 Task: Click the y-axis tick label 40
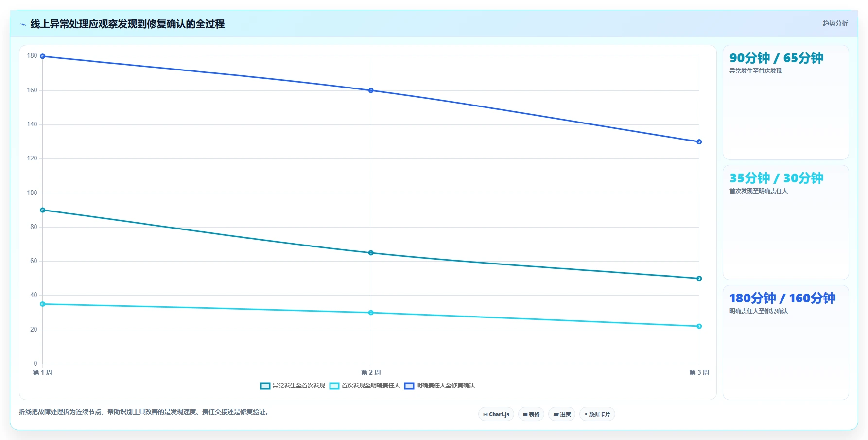tap(34, 295)
